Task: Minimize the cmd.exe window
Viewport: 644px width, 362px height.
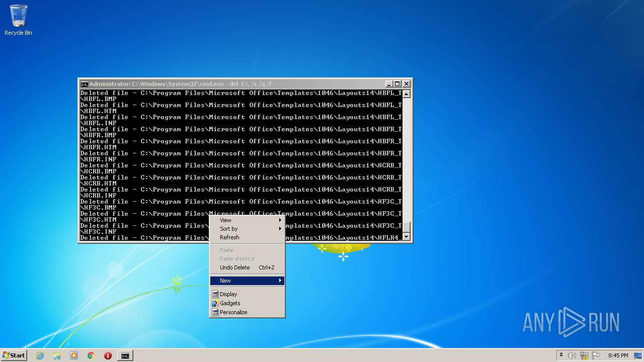Action: click(x=389, y=84)
